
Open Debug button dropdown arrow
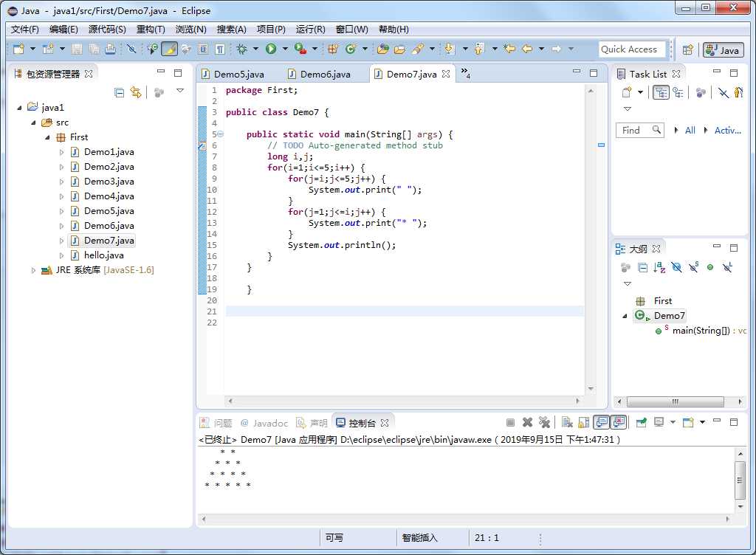pyautogui.click(x=255, y=49)
